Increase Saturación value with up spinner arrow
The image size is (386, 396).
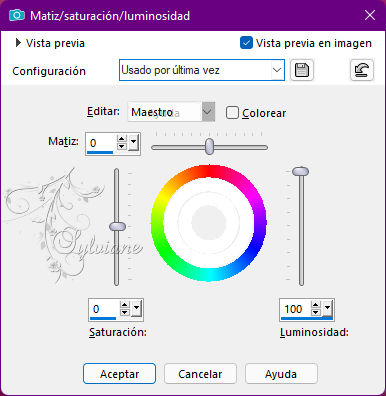point(124,305)
